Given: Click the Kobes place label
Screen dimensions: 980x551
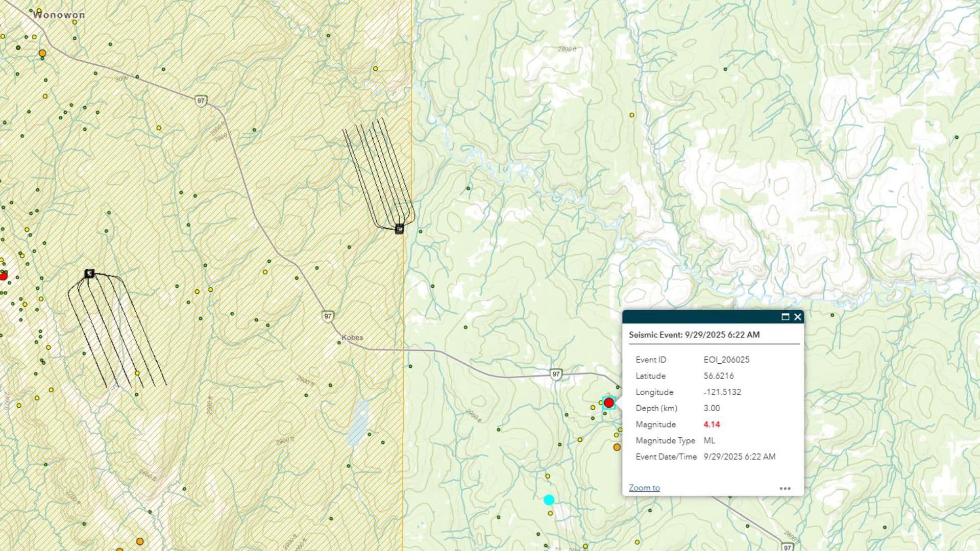Looking at the screenshot, I should (x=353, y=336).
